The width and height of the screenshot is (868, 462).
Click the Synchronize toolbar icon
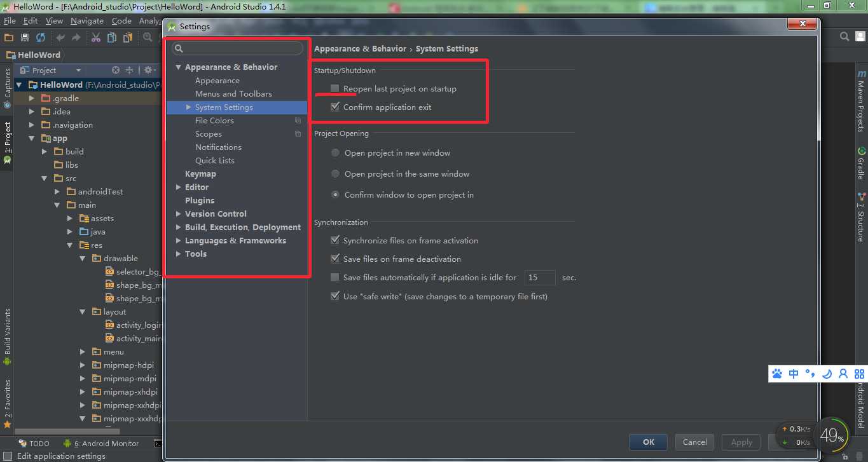tap(41, 37)
